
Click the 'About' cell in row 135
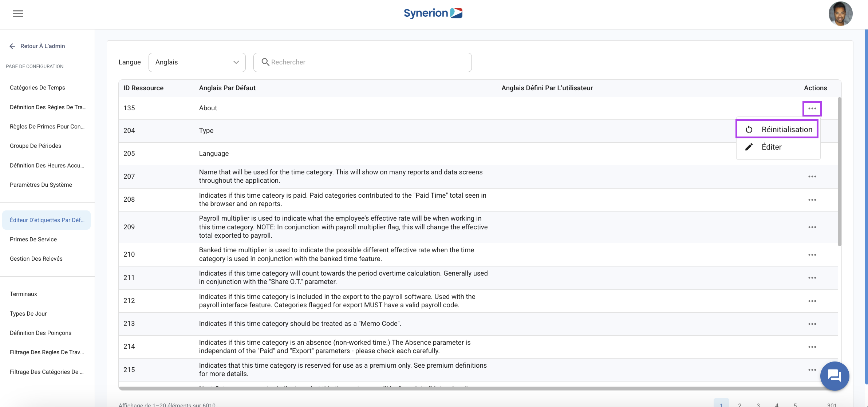(x=208, y=108)
